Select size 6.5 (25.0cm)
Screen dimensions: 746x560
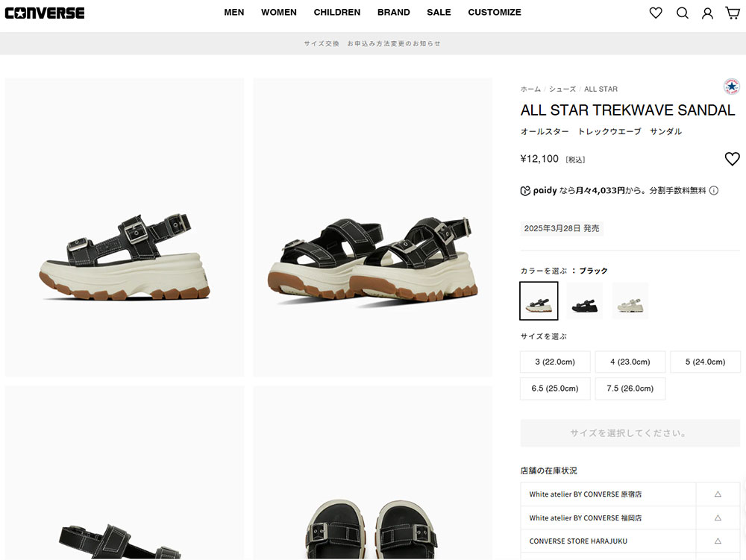click(555, 388)
